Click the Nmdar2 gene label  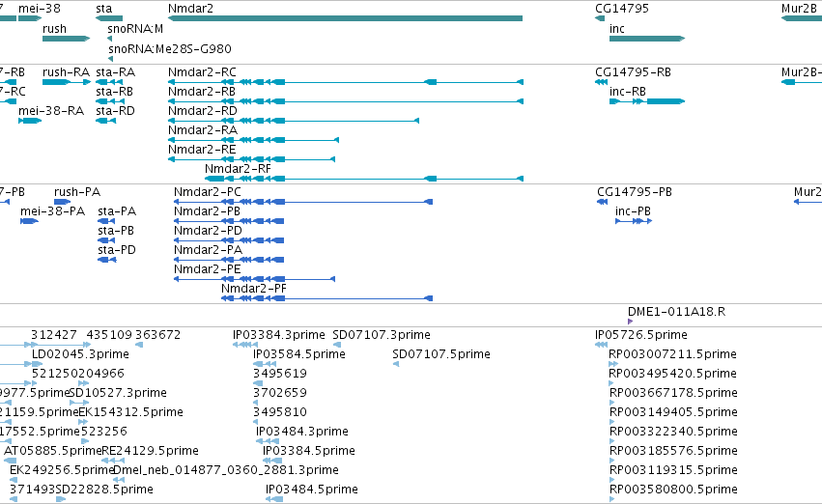(191, 9)
